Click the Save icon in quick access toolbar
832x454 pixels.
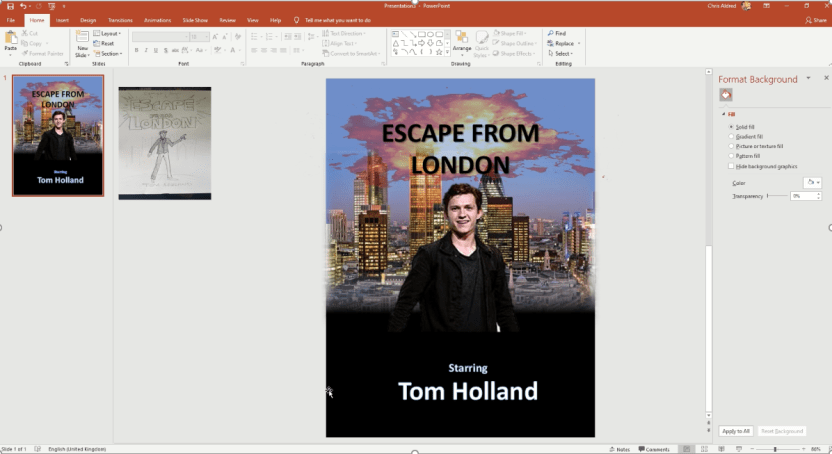tap(9, 6)
